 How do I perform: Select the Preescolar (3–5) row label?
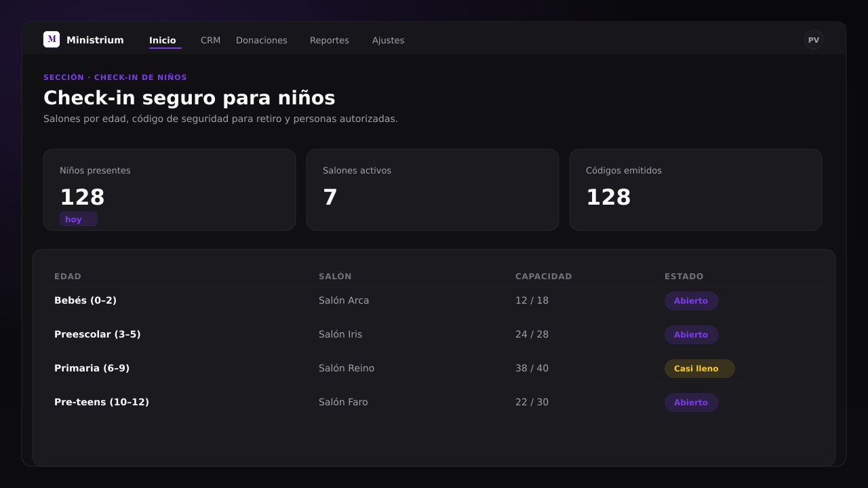pos(98,334)
